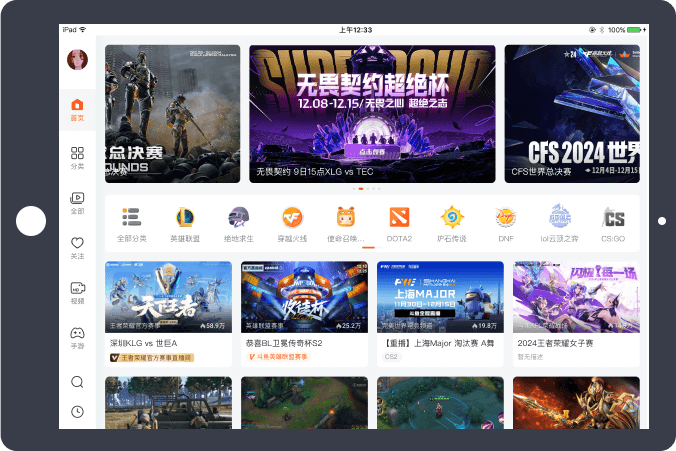Open 分类 categories in sidebar

[77, 157]
